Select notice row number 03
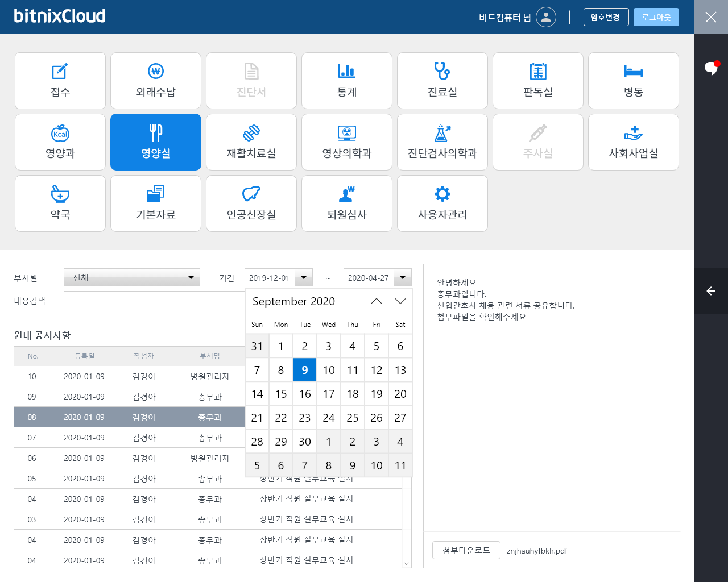Image resolution: width=728 pixels, height=582 pixels. coord(208,519)
